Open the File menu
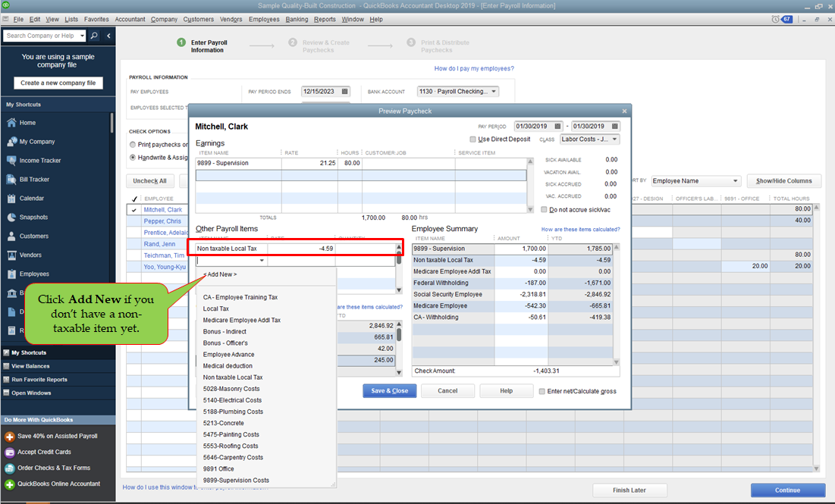This screenshot has height=504, width=835. (18, 19)
